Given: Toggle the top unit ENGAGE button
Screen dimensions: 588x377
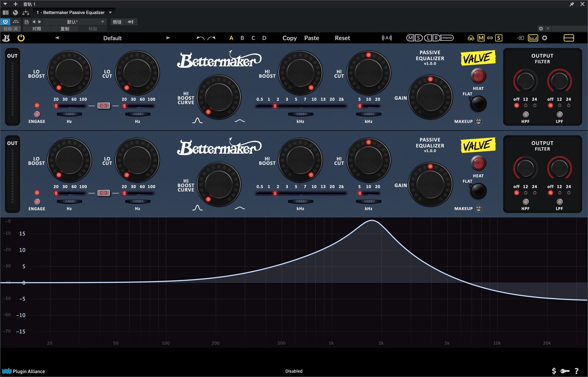Looking at the screenshot, I should 37,114.
